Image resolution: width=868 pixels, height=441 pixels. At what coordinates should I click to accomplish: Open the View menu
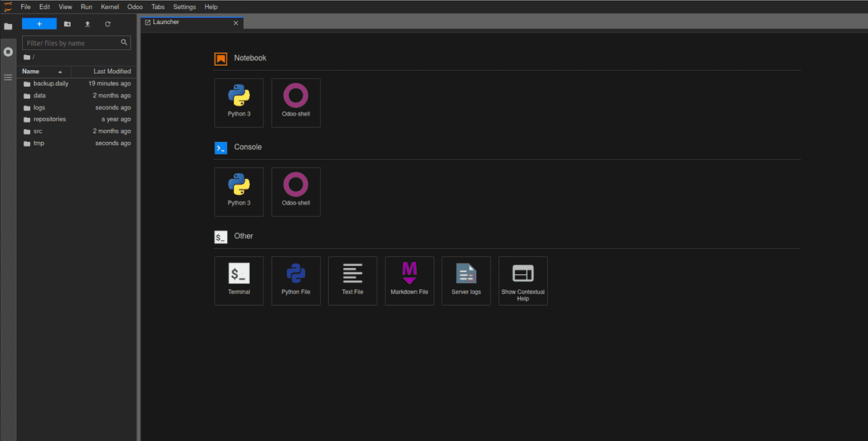66,7
